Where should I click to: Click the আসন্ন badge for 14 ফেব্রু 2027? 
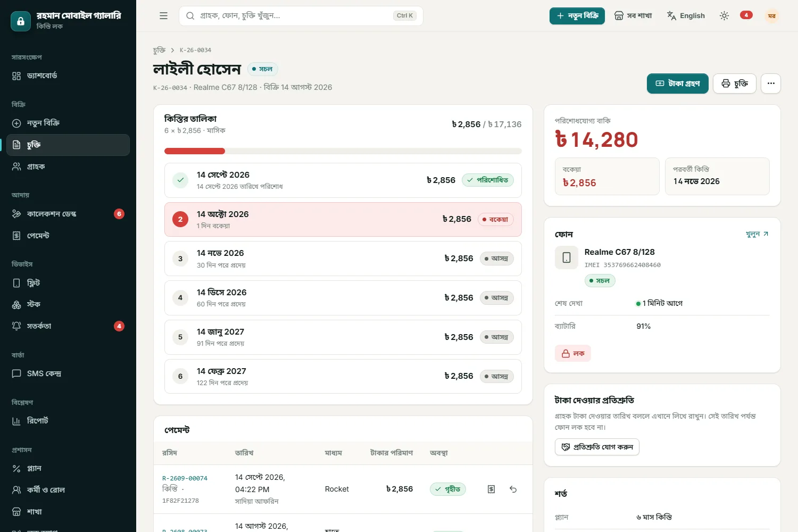(496, 377)
